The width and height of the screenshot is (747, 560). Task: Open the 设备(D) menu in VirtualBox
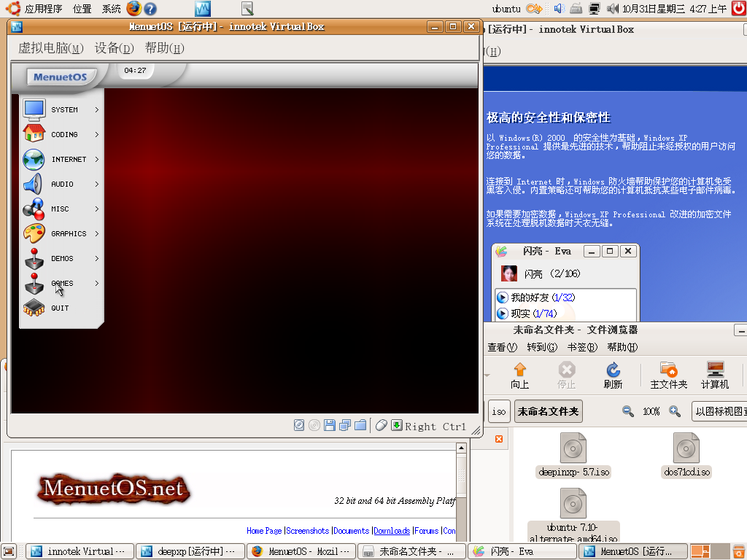click(115, 48)
